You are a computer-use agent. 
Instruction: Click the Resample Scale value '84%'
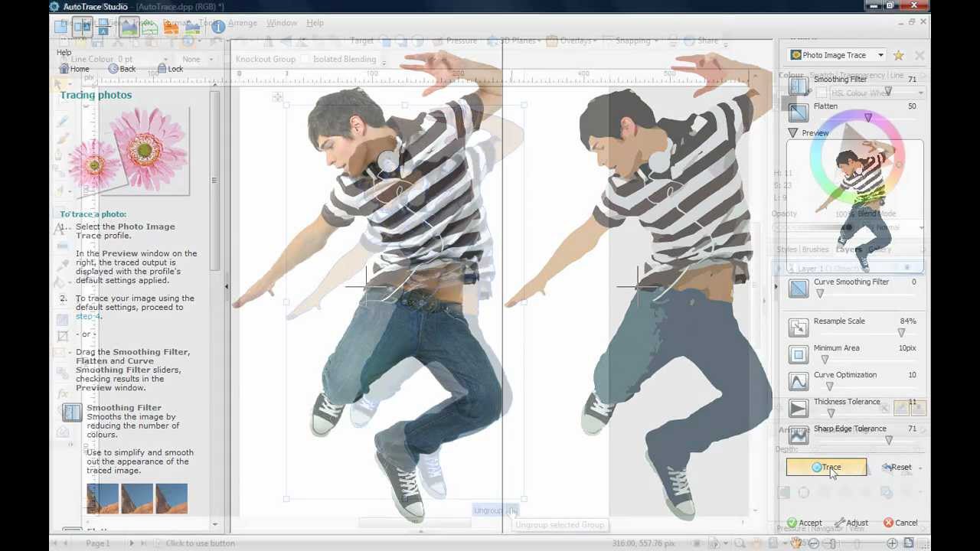908,321
